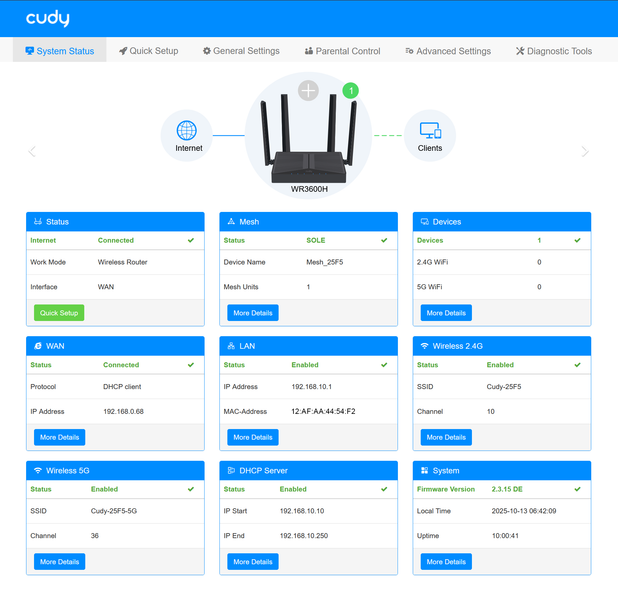Click the Wireless 5G Channel 36 value

click(x=95, y=535)
